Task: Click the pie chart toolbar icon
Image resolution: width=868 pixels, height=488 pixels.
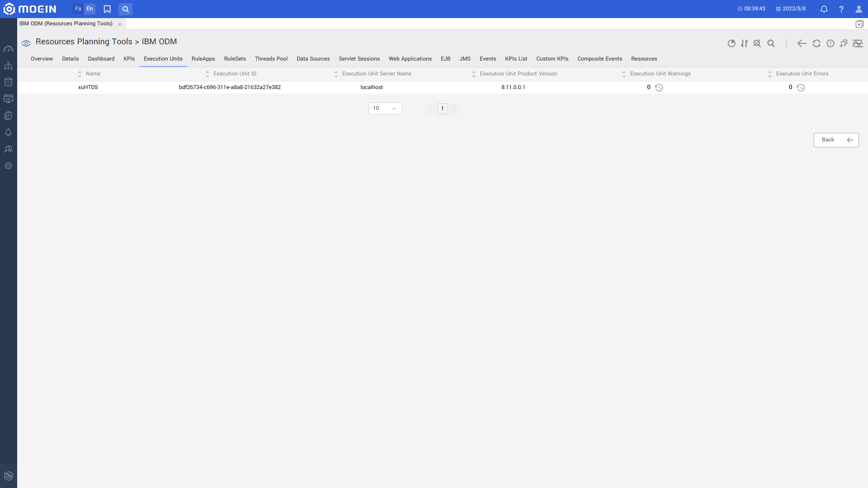Action: pyautogui.click(x=731, y=43)
